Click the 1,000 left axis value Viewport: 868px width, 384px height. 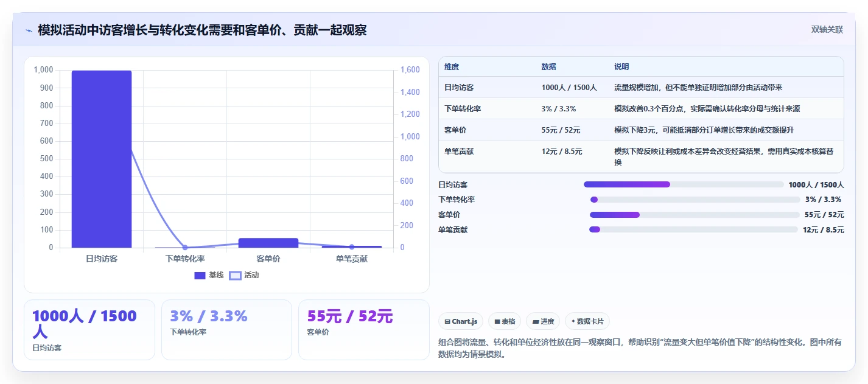coord(43,70)
